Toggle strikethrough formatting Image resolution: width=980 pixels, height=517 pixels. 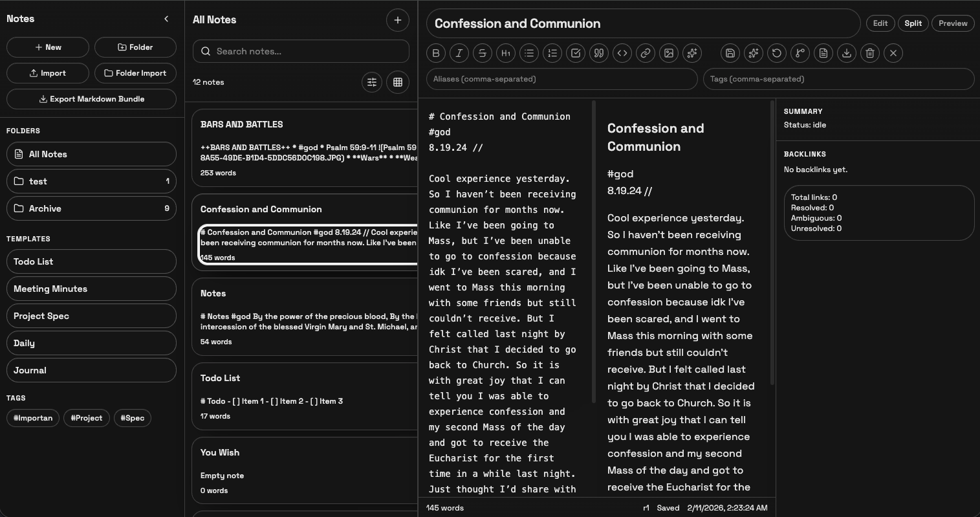point(482,53)
